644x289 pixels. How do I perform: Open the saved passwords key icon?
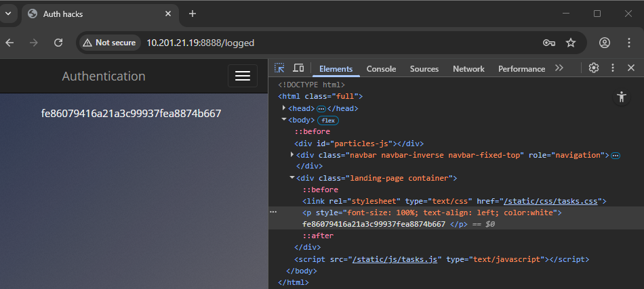(549, 43)
